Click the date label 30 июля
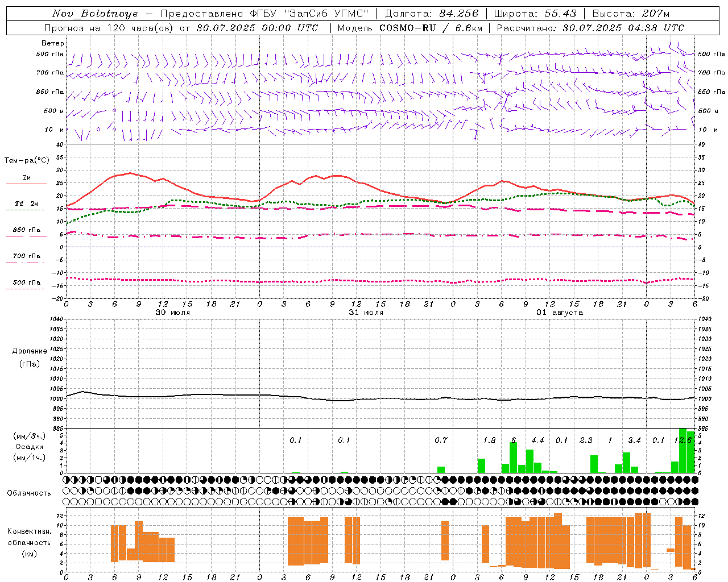Image resolution: width=728 pixels, height=582 pixels. tap(173, 313)
